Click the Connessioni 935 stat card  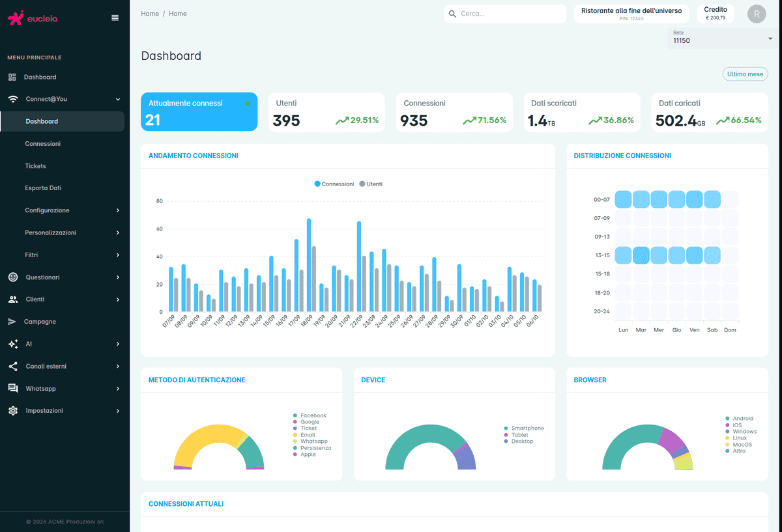[454, 112]
